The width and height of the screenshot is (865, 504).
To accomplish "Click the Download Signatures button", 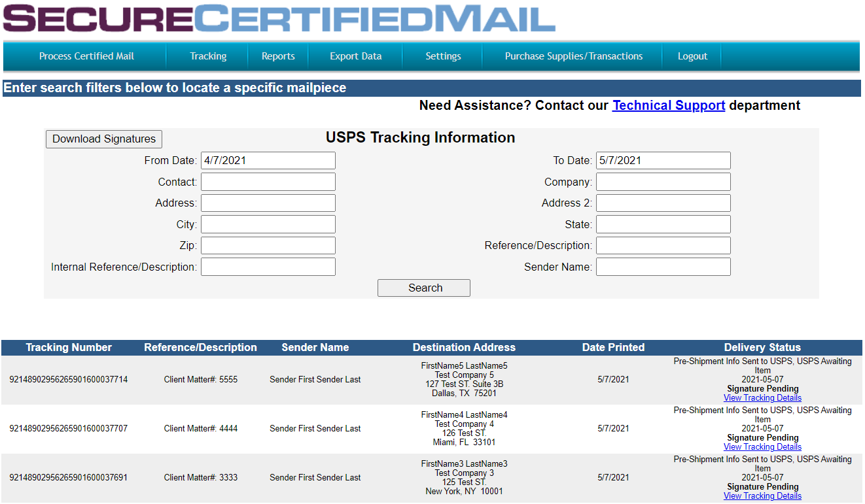I will point(104,139).
